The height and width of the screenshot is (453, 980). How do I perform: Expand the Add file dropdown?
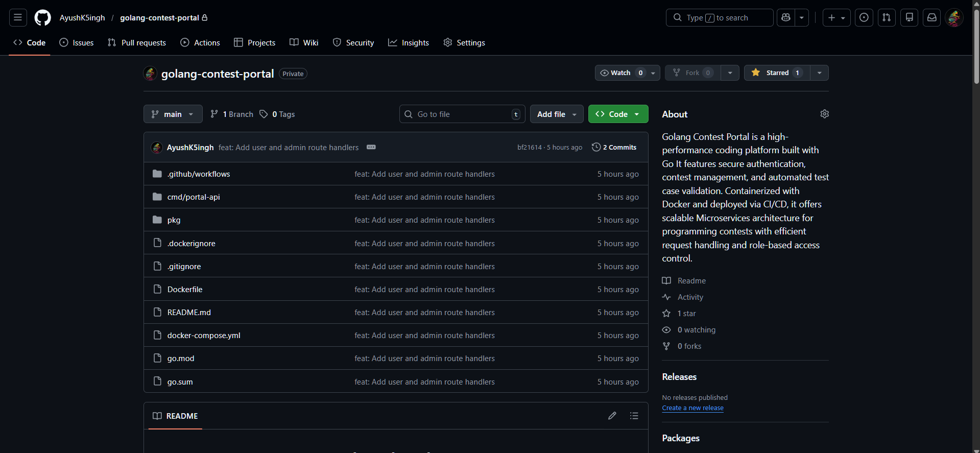[x=556, y=114]
